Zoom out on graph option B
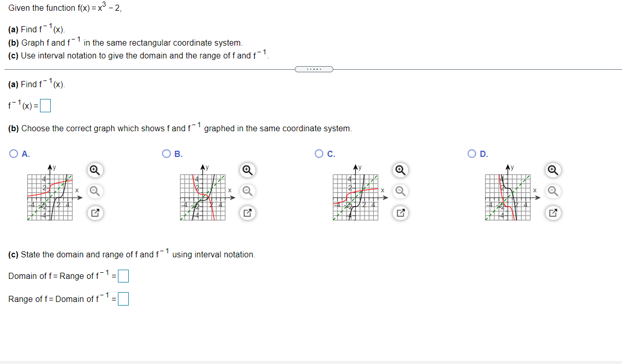Image resolution: width=622 pixels, height=364 pixels. pyautogui.click(x=247, y=191)
